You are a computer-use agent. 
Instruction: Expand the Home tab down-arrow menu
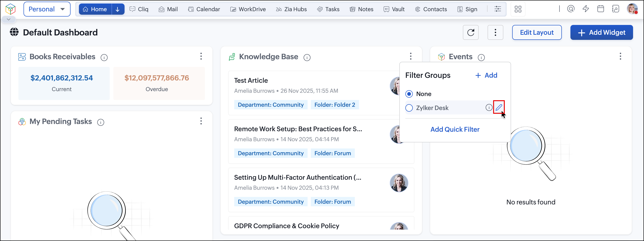click(x=118, y=9)
